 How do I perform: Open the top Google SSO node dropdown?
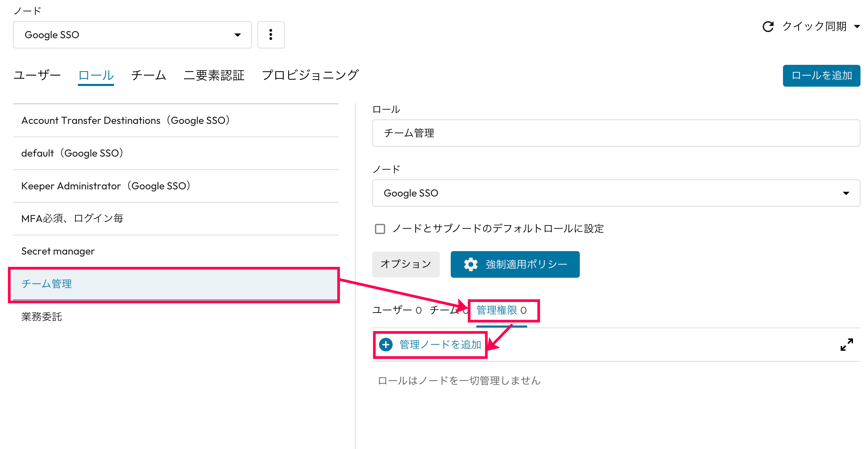click(132, 35)
